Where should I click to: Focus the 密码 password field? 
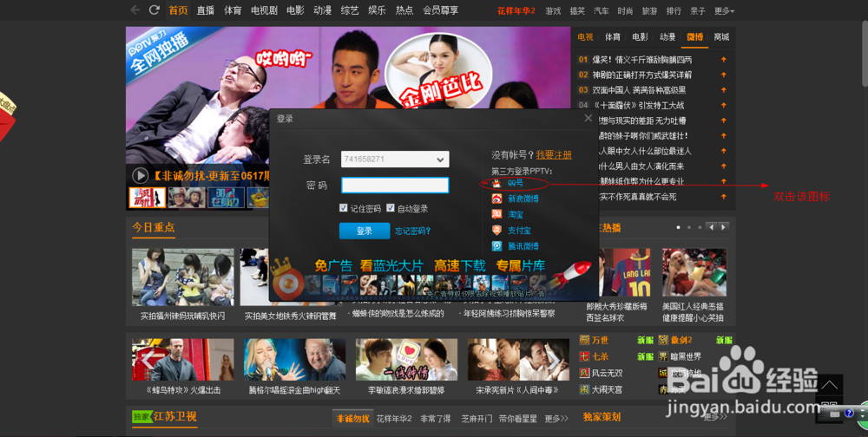tap(395, 186)
